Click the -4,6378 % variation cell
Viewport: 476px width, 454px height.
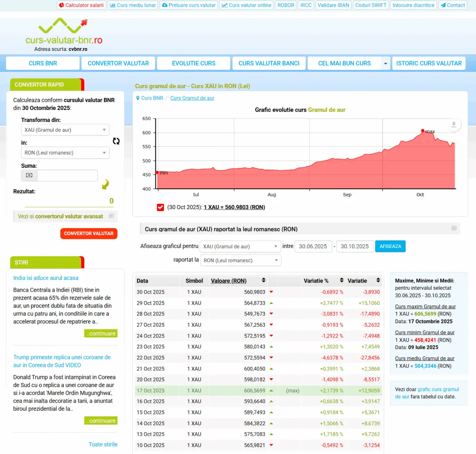tap(332, 358)
